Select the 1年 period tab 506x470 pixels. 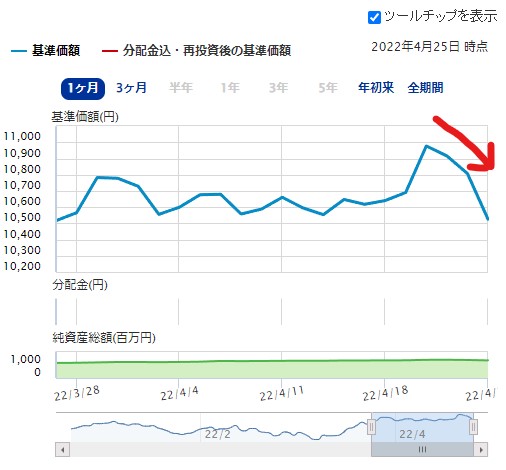pyautogui.click(x=230, y=88)
